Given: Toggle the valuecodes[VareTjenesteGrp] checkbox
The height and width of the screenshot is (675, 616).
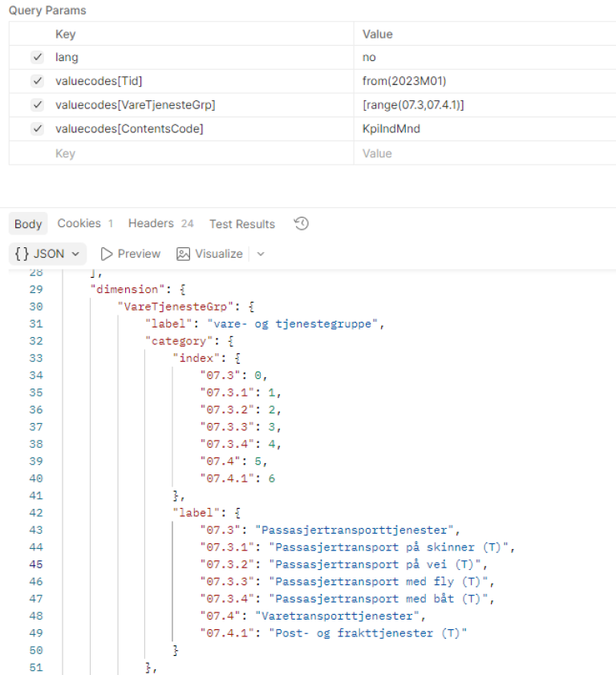Looking at the screenshot, I should (x=37, y=105).
